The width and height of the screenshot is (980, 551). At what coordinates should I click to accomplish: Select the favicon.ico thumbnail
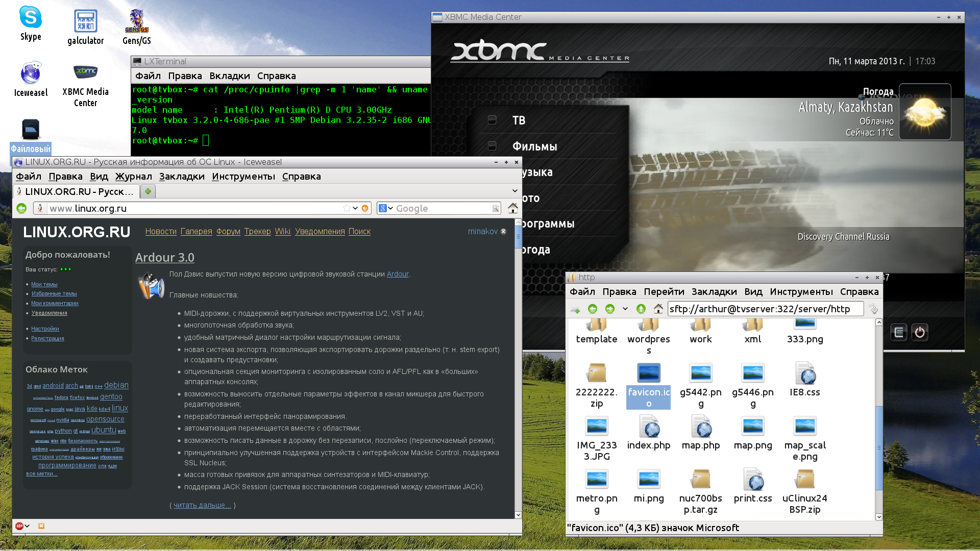[x=649, y=373]
